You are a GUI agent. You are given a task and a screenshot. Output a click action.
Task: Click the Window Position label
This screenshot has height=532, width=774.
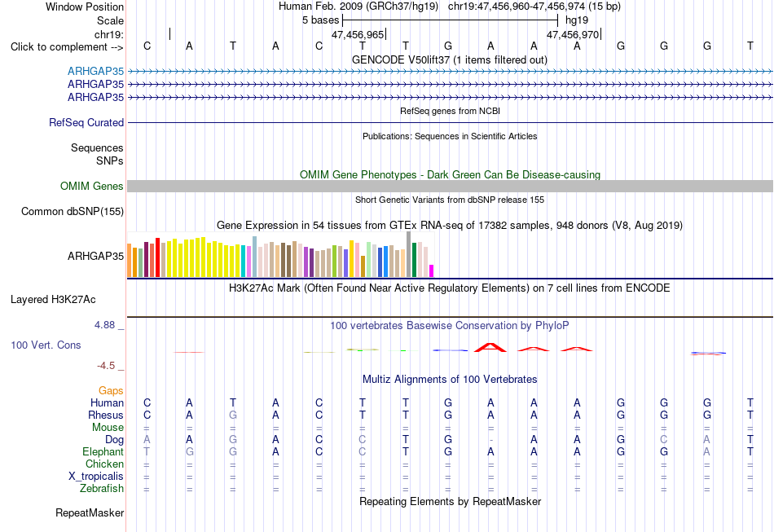[x=85, y=7]
